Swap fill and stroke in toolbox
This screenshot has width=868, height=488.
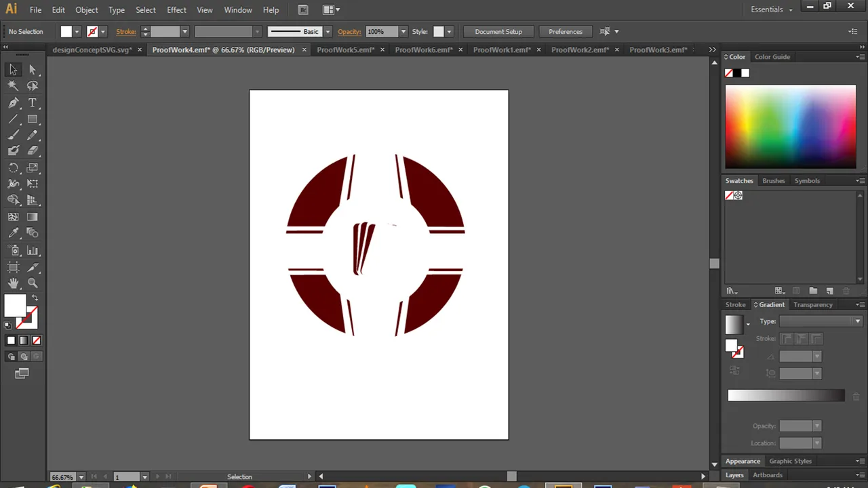pos(35,298)
